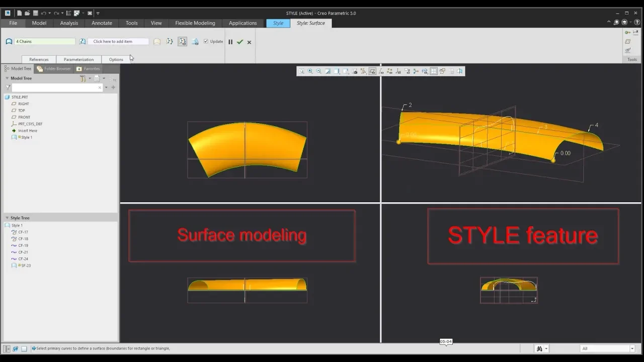Click the 'Click here to add item' field
The image size is (644, 362).
[x=118, y=42]
